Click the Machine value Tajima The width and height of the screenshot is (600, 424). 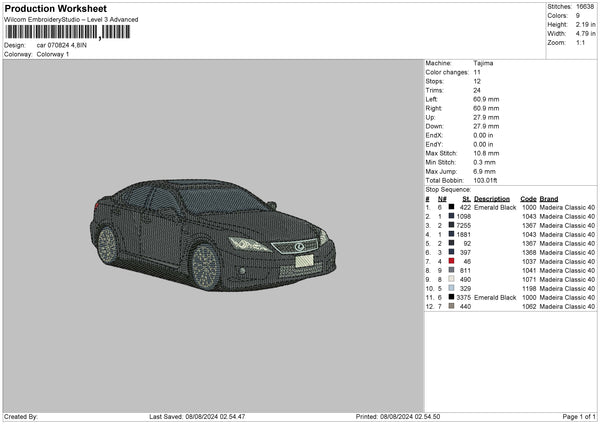(x=483, y=63)
